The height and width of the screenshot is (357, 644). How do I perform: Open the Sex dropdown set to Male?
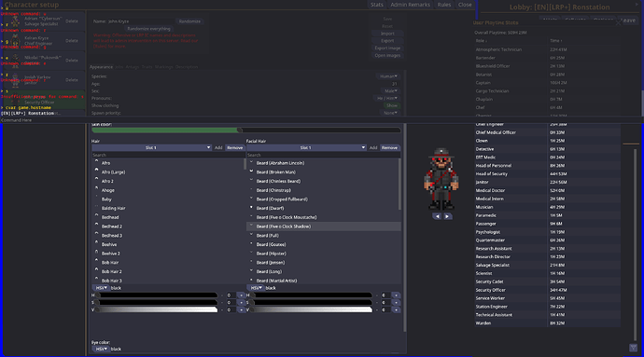coord(390,90)
